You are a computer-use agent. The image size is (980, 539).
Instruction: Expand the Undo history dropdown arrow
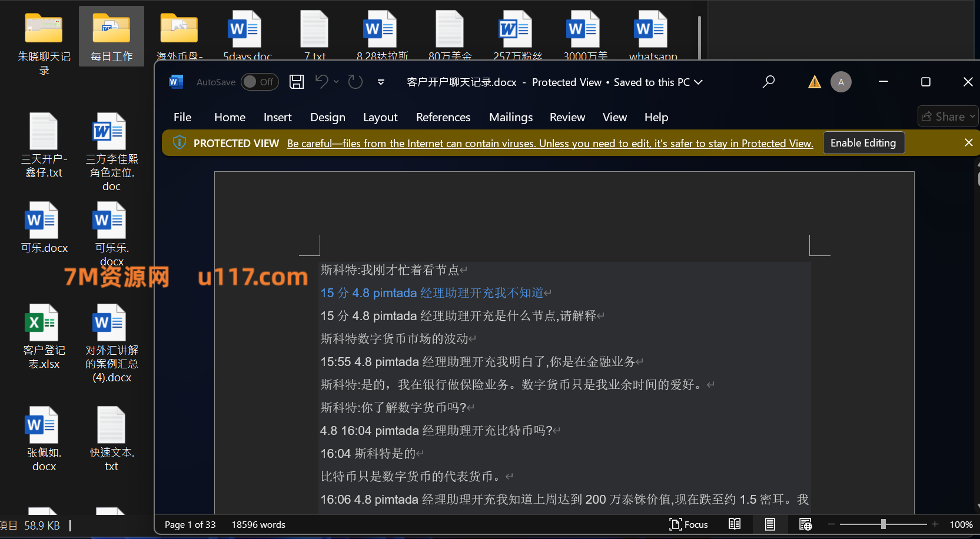click(x=336, y=82)
